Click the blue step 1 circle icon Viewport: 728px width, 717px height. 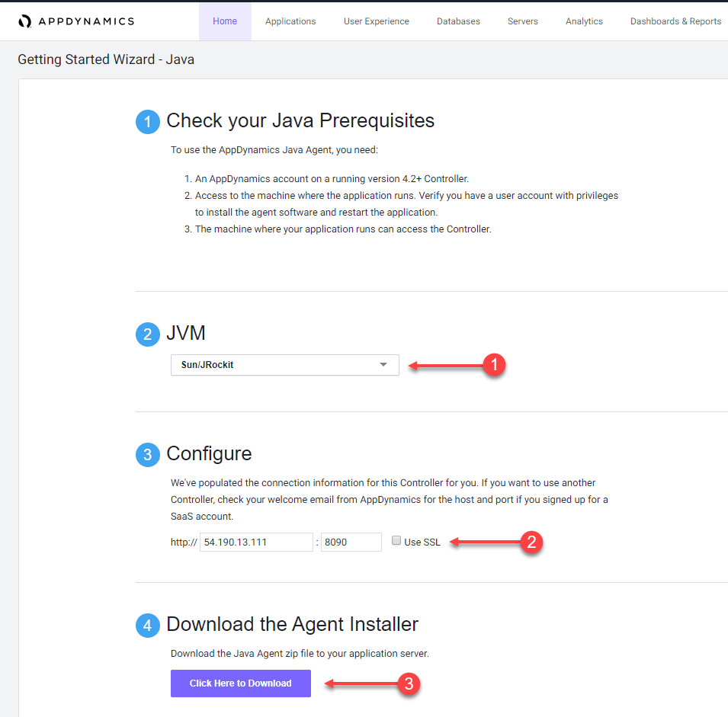click(148, 122)
